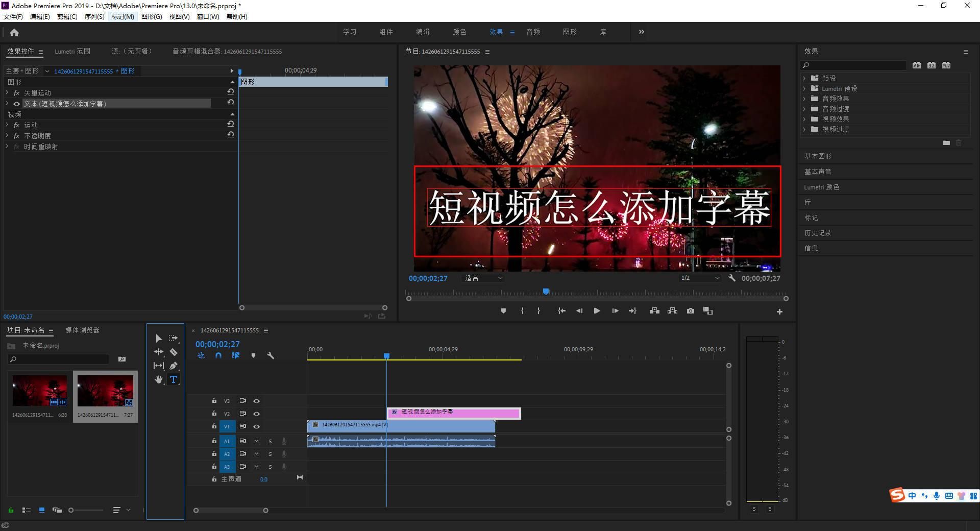Screen dimensions: 980x531
Task: Open the 窗口(W) menu
Action: pyautogui.click(x=208, y=16)
